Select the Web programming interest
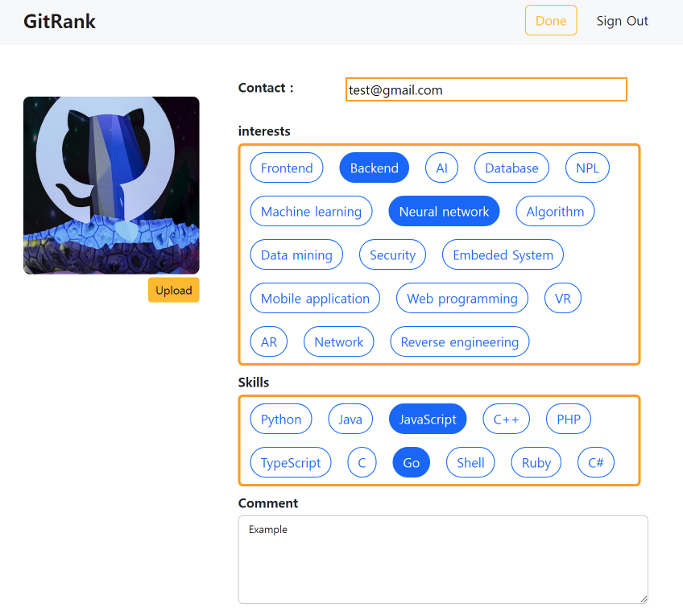This screenshot has width=683, height=616. coord(462,298)
